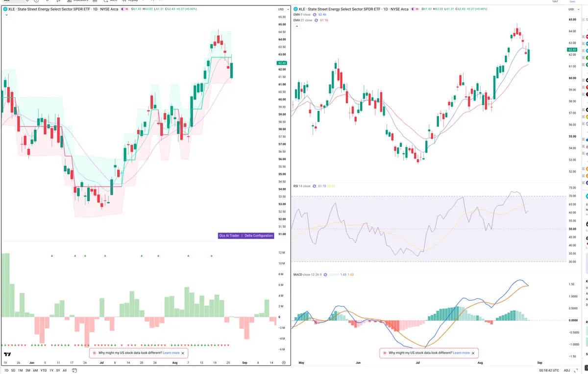Click the icon next to EMA 21 close 61.16
This screenshot has width=588, height=374.
[316, 20]
